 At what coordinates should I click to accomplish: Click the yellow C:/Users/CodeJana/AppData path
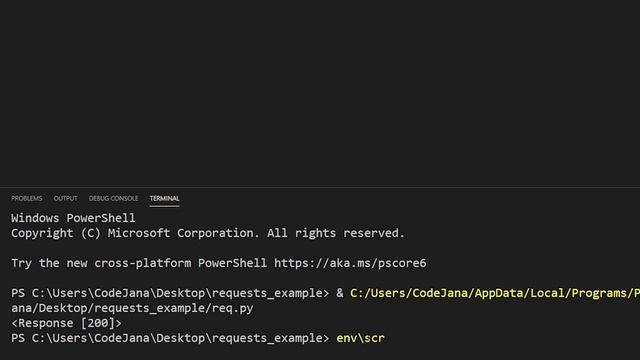495,293
